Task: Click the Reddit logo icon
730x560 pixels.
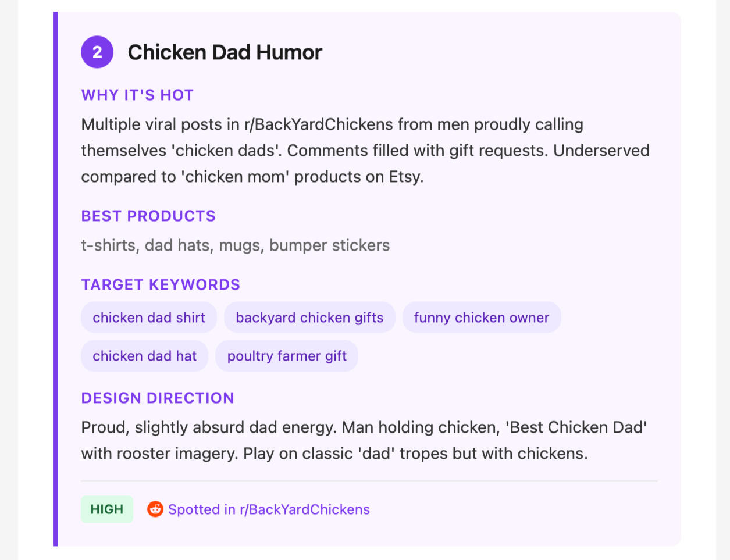Action: tap(155, 509)
